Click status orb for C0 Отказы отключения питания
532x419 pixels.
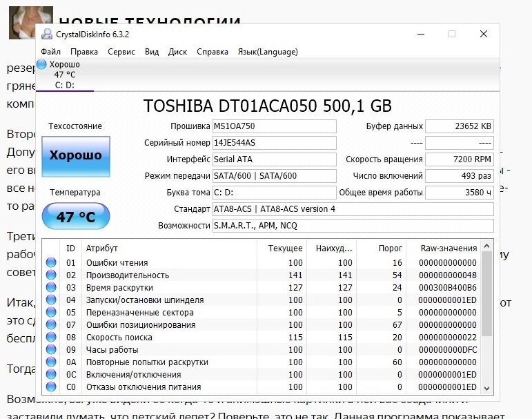[51, 387]
